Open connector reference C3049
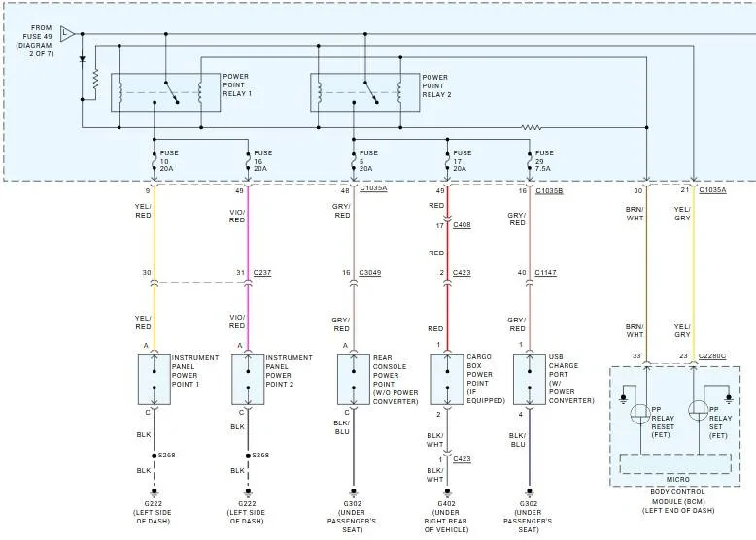This screenshot has height=540, width=756. 370,273
